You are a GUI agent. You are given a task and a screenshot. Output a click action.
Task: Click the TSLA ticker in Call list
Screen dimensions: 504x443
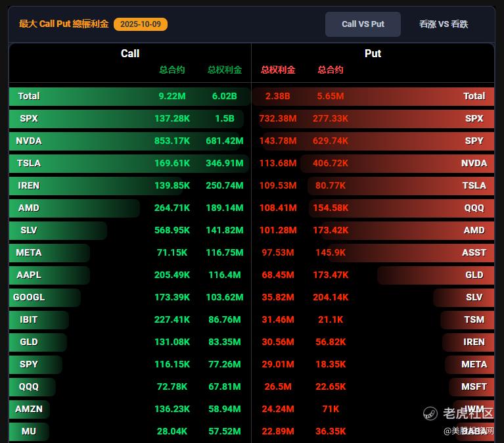tap(29, 163)
